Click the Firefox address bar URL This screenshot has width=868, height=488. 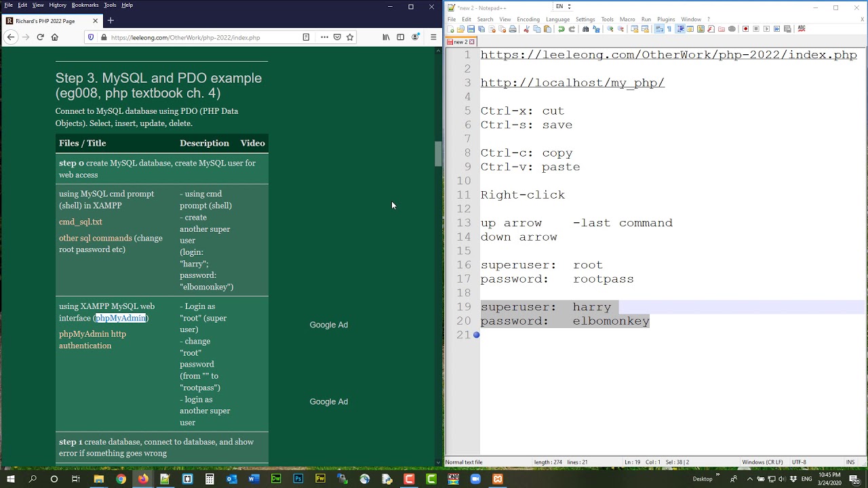(x=185, y=38)
